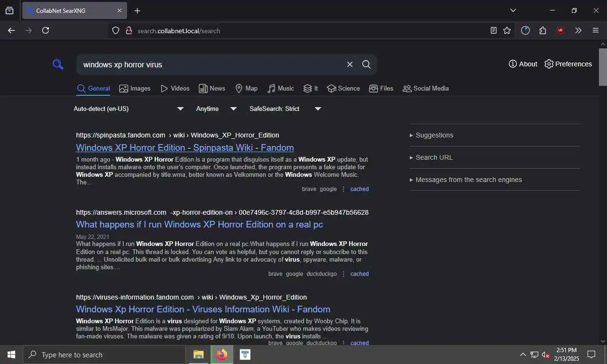
Task: Switch to the Images tab
Action: (x=135, y=89)
